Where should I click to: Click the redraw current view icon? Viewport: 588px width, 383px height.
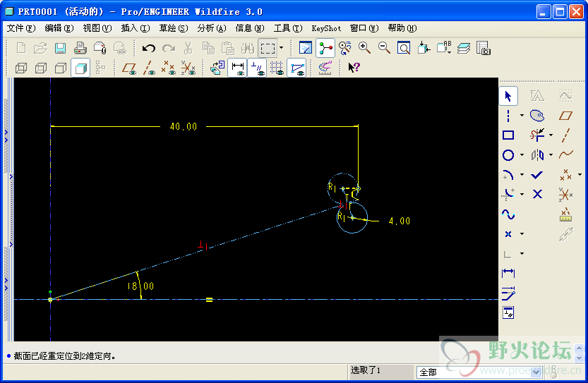point(306,49)
